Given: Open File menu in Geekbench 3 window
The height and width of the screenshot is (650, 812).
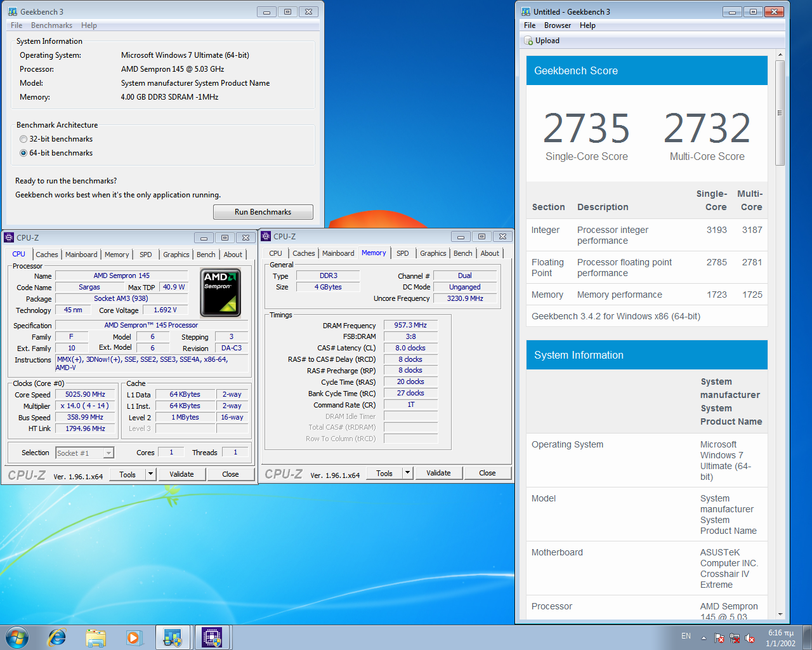Looking at the screenshot, I should click(16, 25).
